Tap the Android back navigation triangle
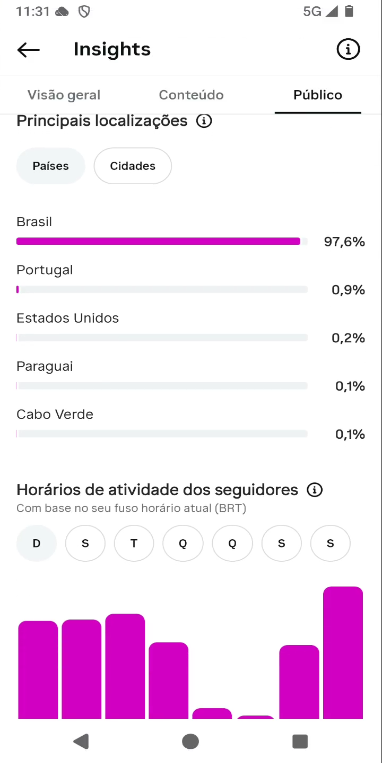382x763 pixels. tap(81, 741)
